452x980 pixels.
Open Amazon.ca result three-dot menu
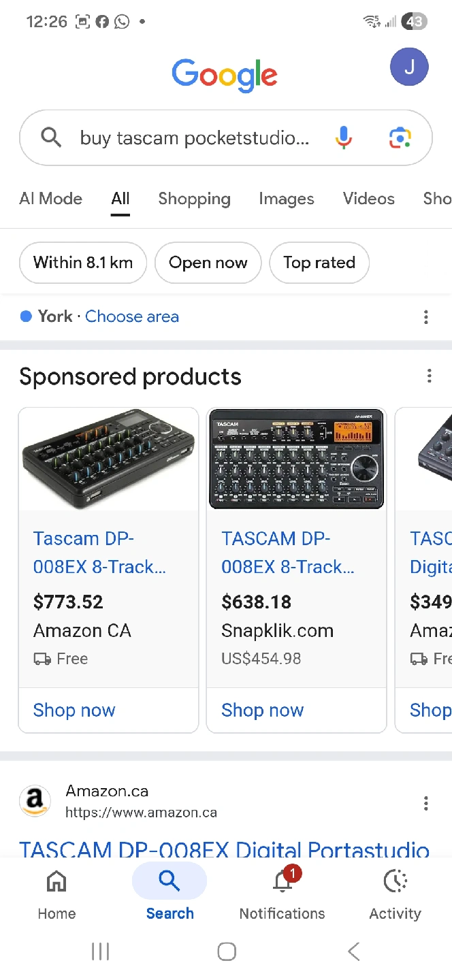click(426, 803)
